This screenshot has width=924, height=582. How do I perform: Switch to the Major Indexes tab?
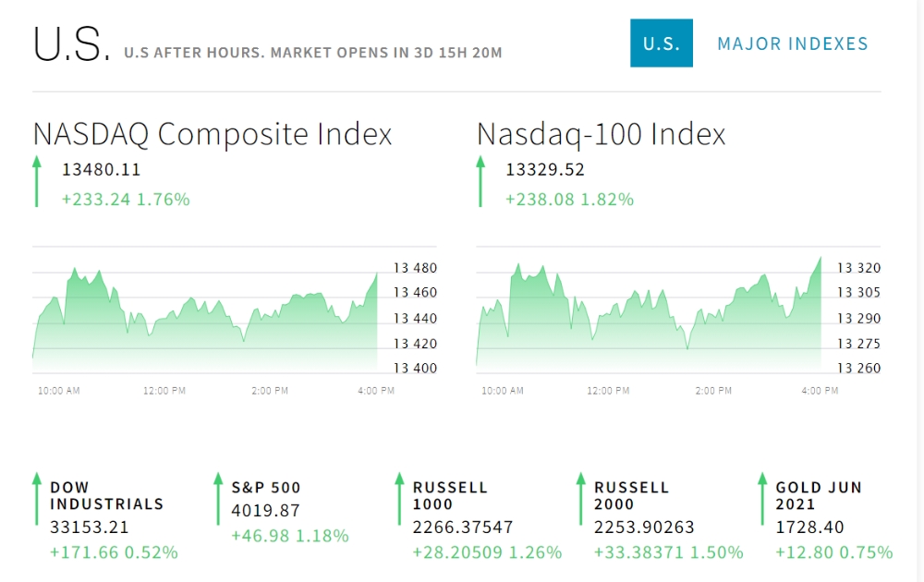point(793,43)
